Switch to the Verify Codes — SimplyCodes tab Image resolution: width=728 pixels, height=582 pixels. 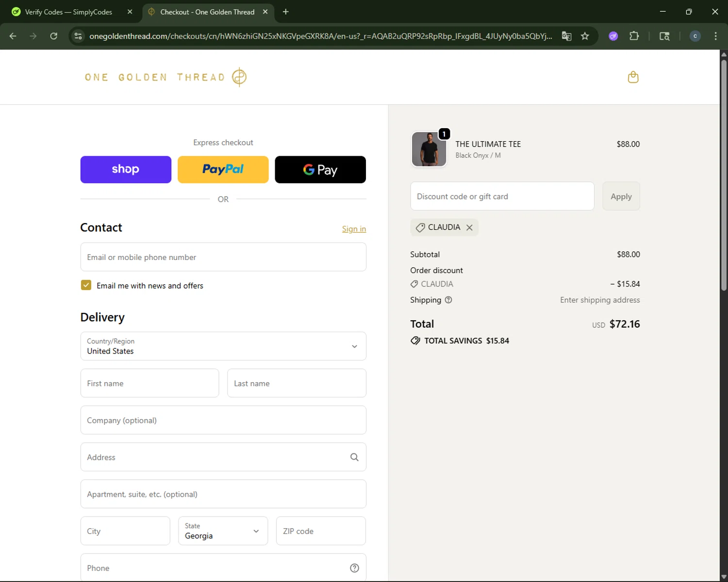coord(72,12)
